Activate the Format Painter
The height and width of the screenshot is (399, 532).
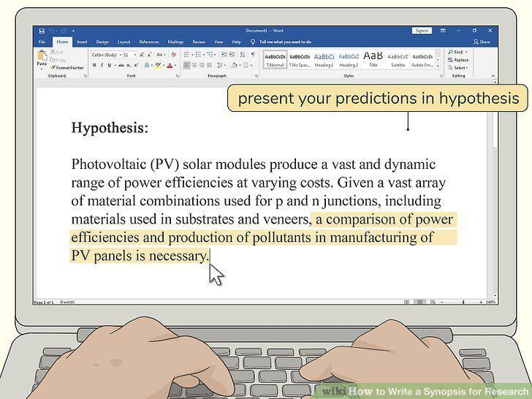[66, 67]
